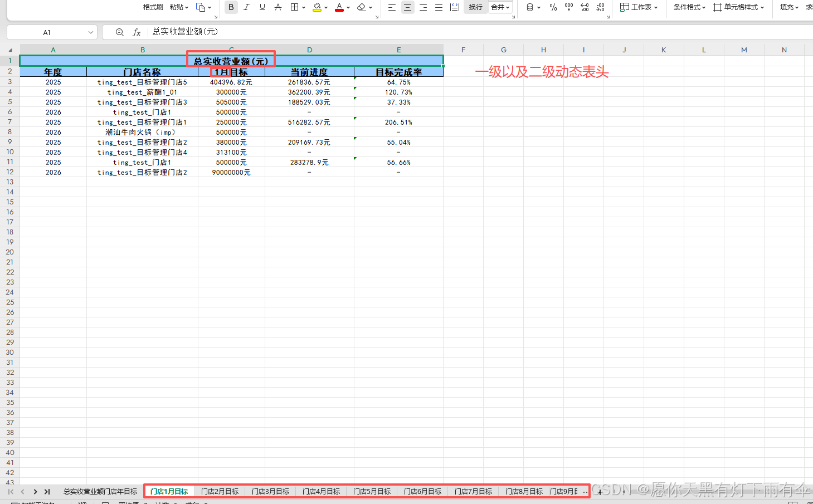Click the format painter (格式刷) button
This screenshot has height=504, width=813.
tap(153, 7)
